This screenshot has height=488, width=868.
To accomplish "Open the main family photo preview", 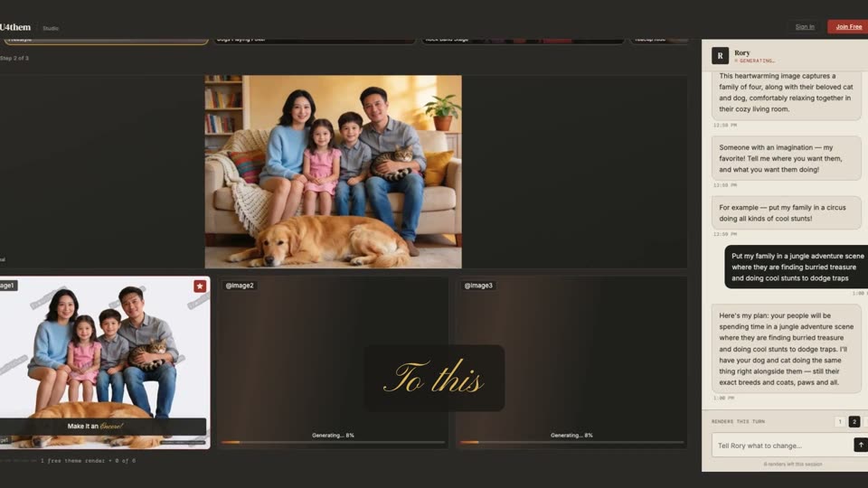I will [334, 172].
